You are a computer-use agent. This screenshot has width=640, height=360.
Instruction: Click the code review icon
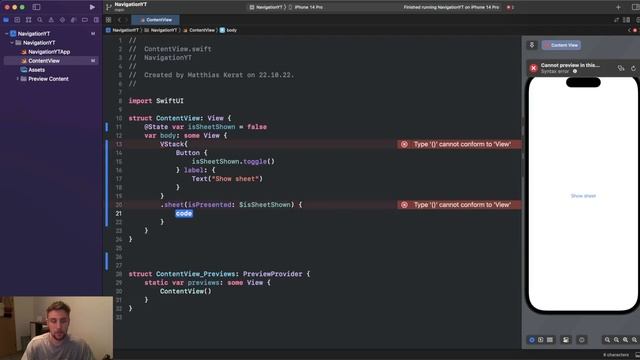[616, 20]
